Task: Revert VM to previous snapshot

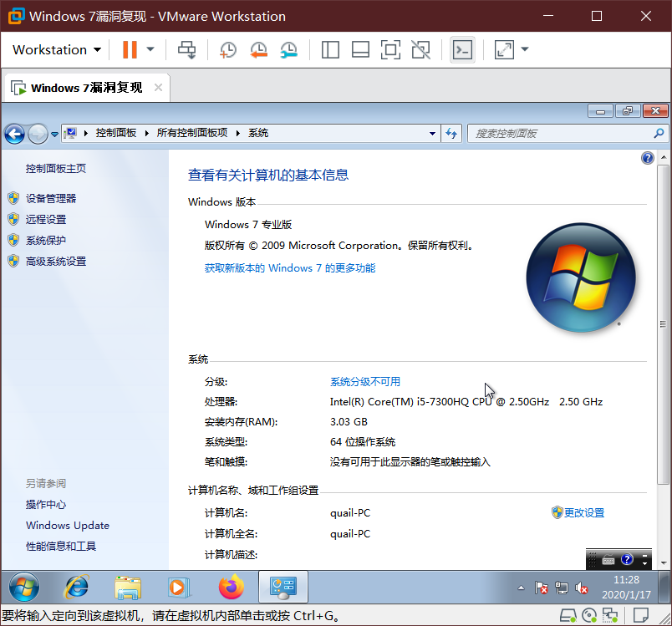Action: pyautogui.click(x=258, y=49)
